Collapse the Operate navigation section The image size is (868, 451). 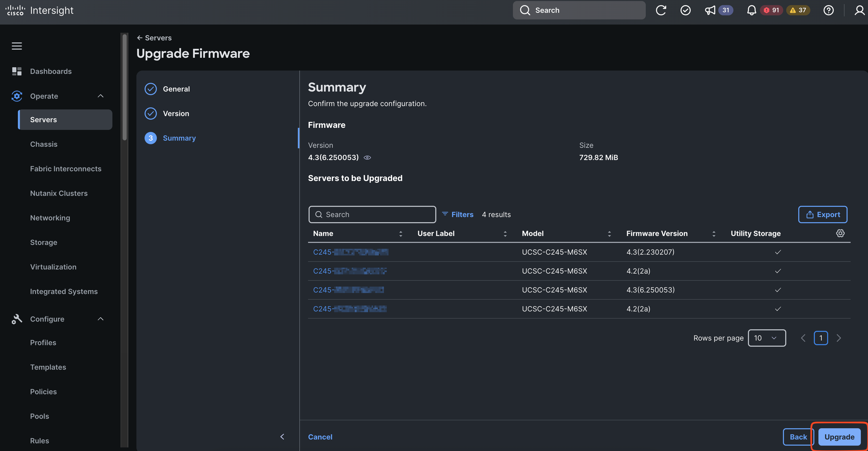click(x=100, y=96)
